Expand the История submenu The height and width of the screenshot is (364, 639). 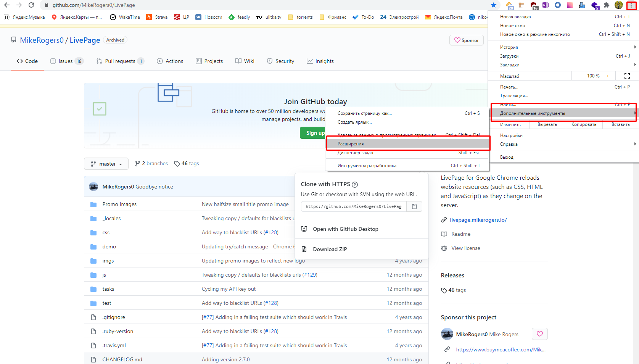[x=563, y=47]
